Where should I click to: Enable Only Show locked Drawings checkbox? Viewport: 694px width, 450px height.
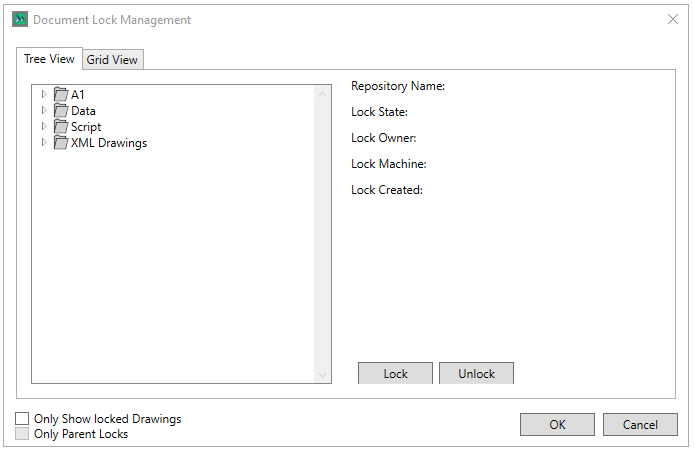tap(22, 419)
